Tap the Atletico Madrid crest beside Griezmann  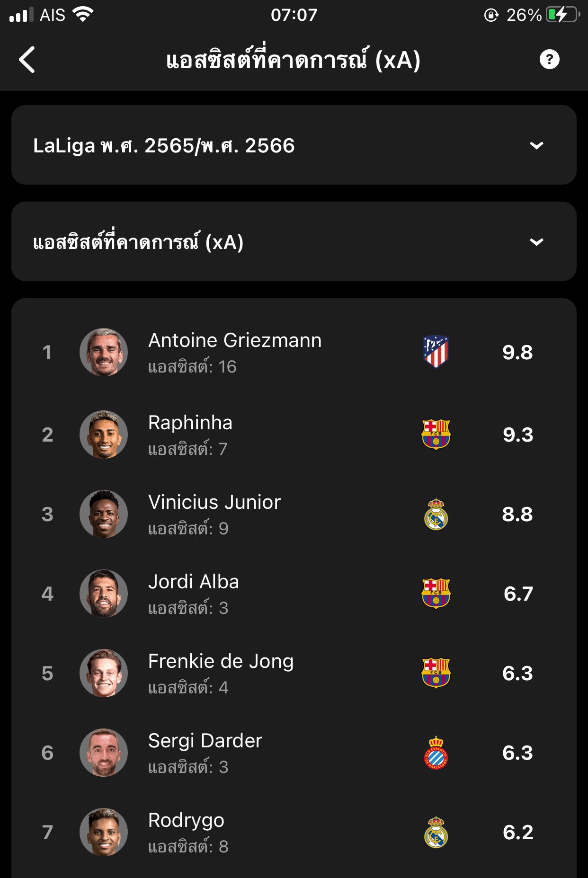point(436,352)
